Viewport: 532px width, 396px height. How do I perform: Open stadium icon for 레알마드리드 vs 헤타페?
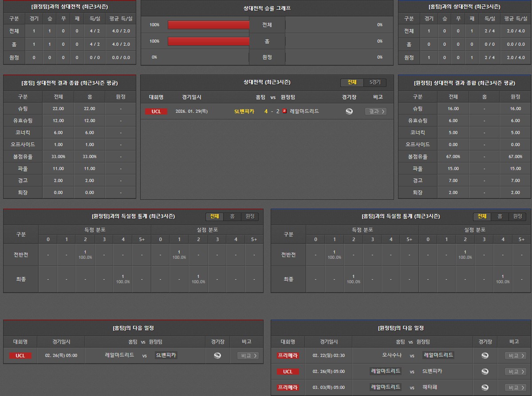[x=485, y=388]
